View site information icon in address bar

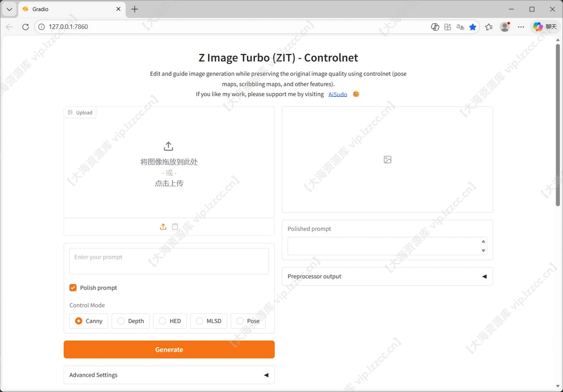[41, 27]
